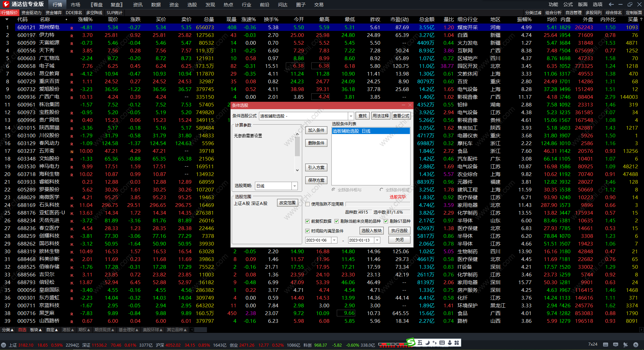Enable 使用涨跌不定周期 checkbox
This screenshot has height=350, width=644.
307,204
